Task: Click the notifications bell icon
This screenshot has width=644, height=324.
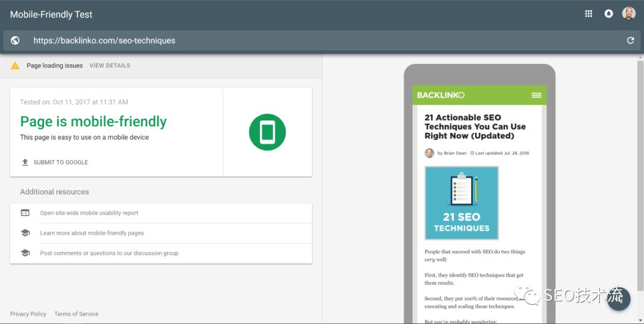Action: tap(608, 14)
